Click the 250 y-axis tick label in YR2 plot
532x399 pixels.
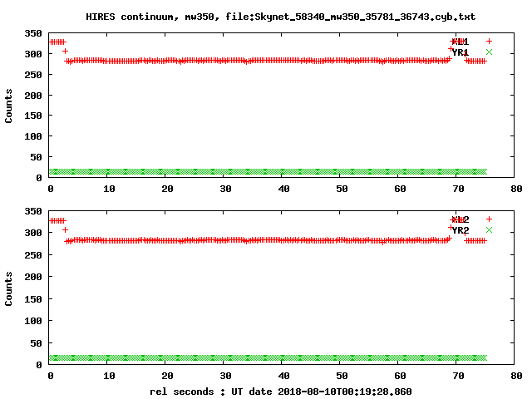point(33,255)
